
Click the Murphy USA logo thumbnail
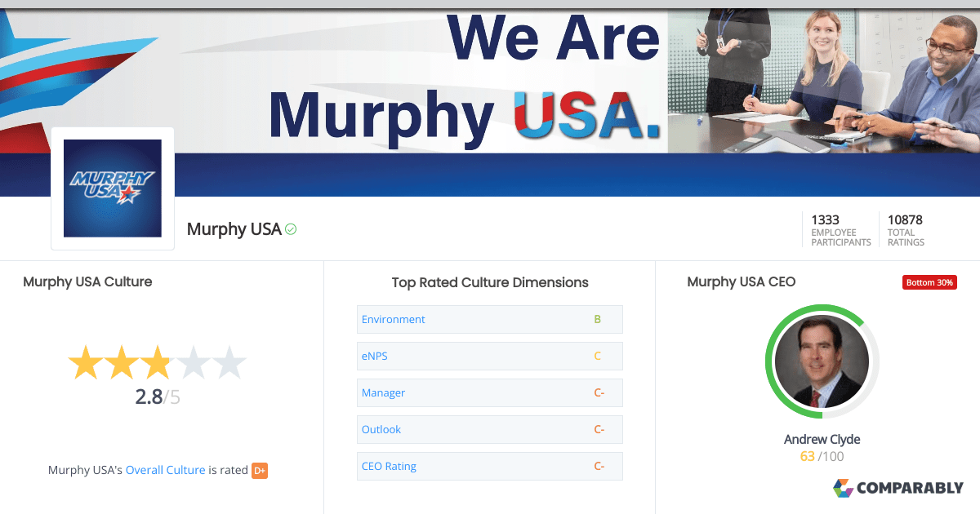pyautogui.click(x=112, y=188)
